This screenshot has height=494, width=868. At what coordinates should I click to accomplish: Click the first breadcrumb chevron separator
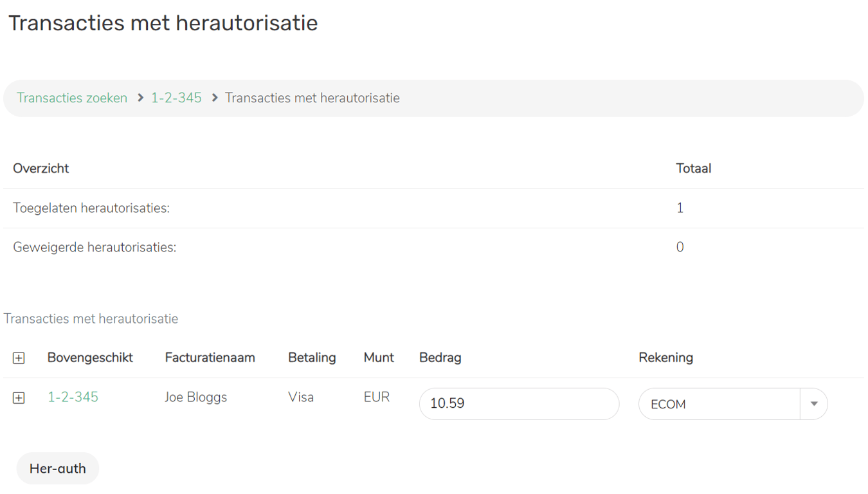coord(140,98)
